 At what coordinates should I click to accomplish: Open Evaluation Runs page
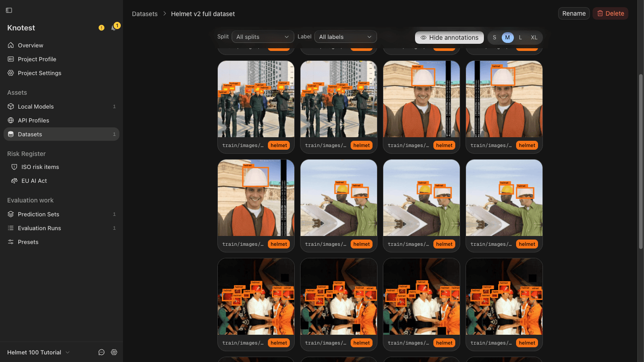click(61, 228)
